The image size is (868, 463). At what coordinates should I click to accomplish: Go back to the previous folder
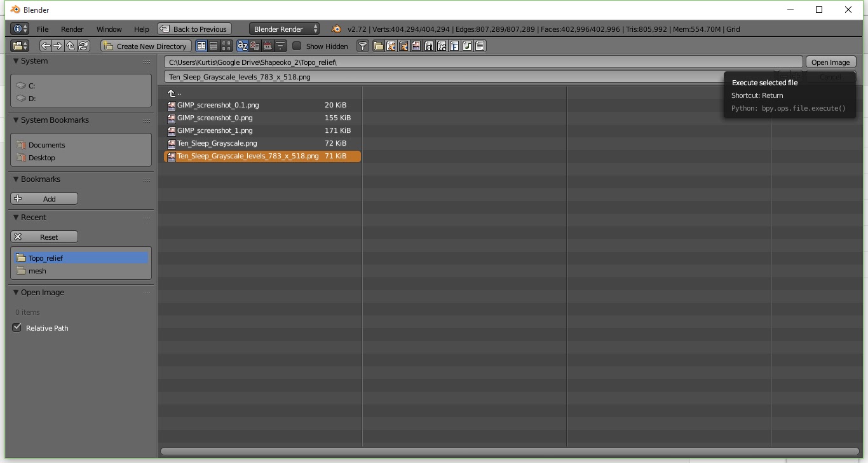click(x=45, y=46)
